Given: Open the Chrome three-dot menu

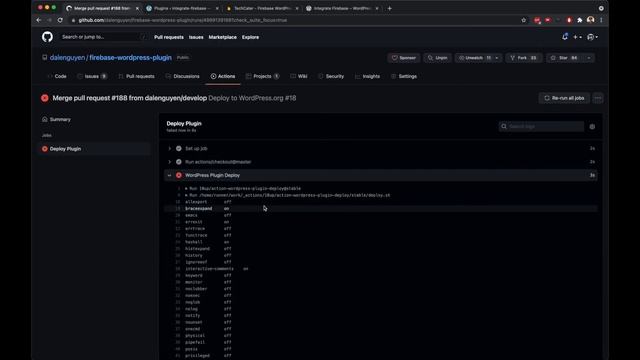Looking at the screenshot, I should [x=601, y=20].
